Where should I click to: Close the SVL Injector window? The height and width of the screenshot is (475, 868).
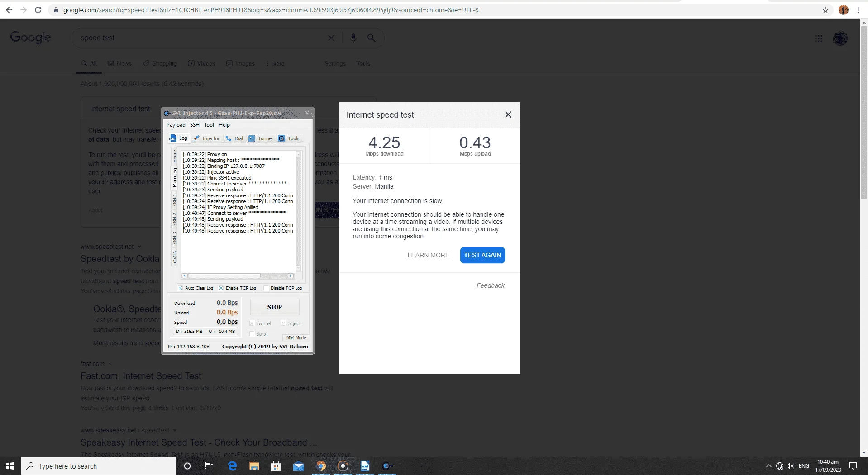307,113
